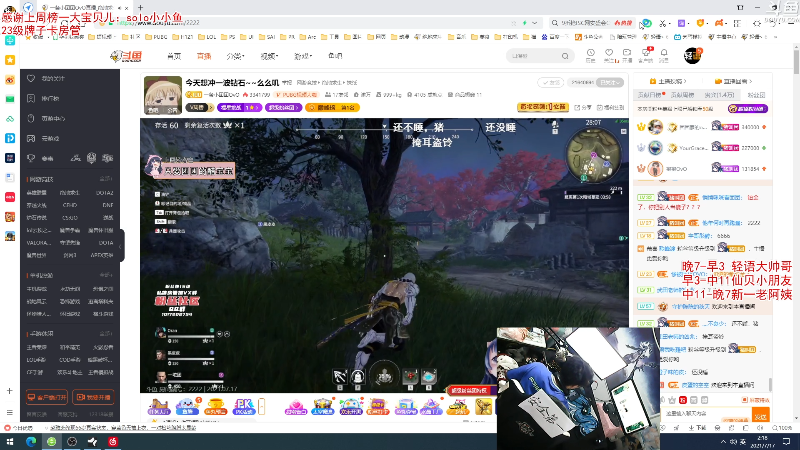Click the yellow star favorites icon in browser sidebar
The height and width of the screenshot is (450, 800).
pyautogui.click(x=10, y=60)
